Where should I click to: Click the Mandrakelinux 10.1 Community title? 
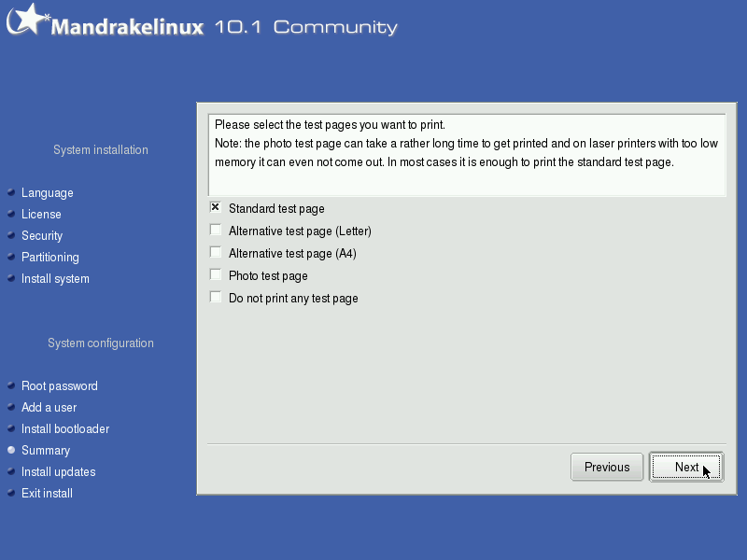[x=224, y=27]
